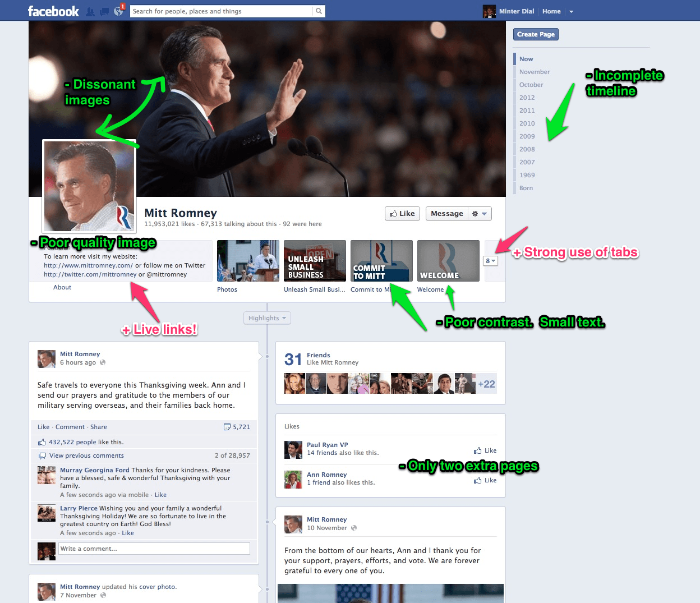700x603 pixels.
Task: Go to Home in top bar
Action: (x=551, y=11)
